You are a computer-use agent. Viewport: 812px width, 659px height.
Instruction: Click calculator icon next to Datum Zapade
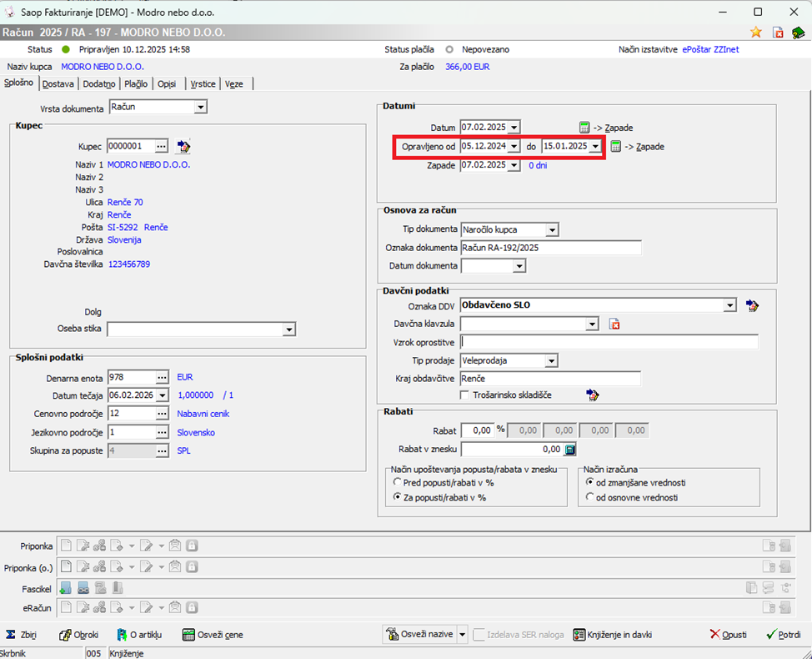click(584, 128)
